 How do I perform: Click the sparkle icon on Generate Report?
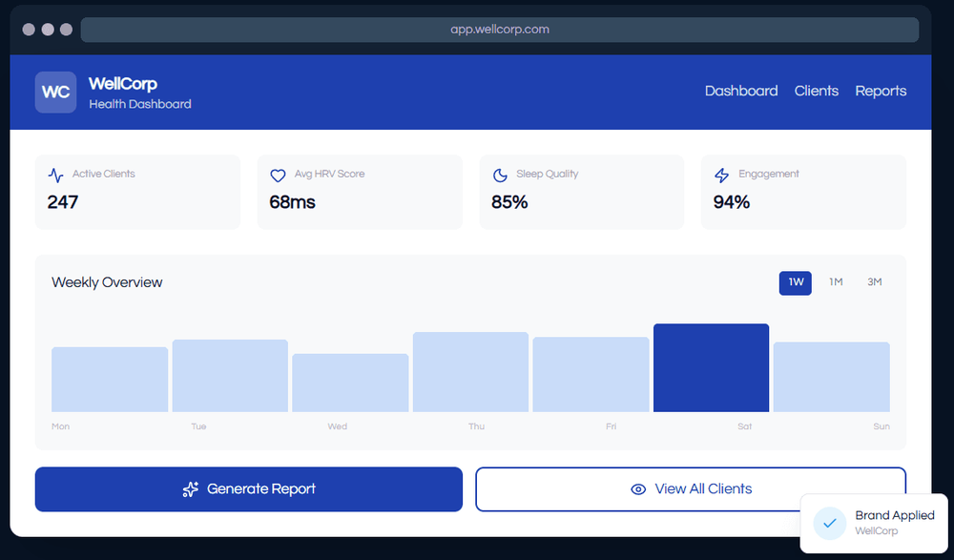[x=191, y=489]
